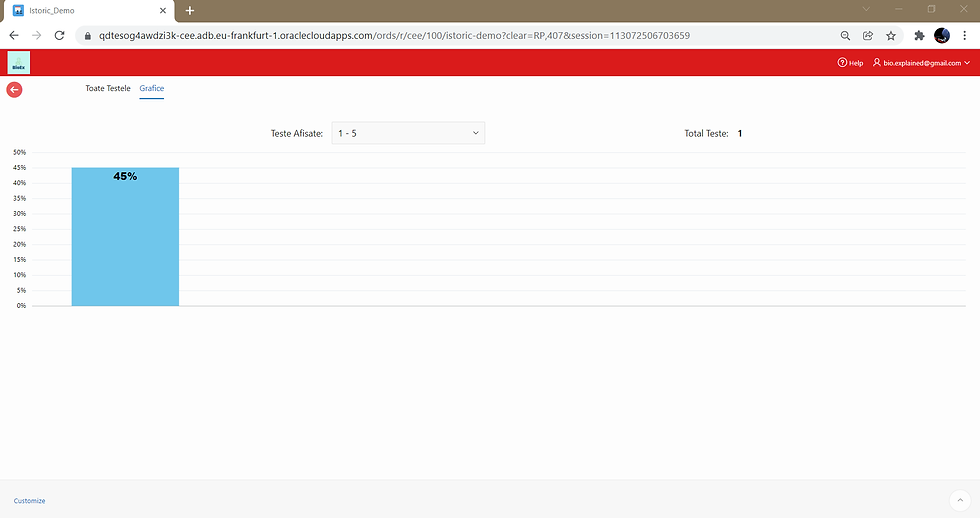
Task: Open Help in the red header
Action: pyautogui.click(x=850, y=63)
